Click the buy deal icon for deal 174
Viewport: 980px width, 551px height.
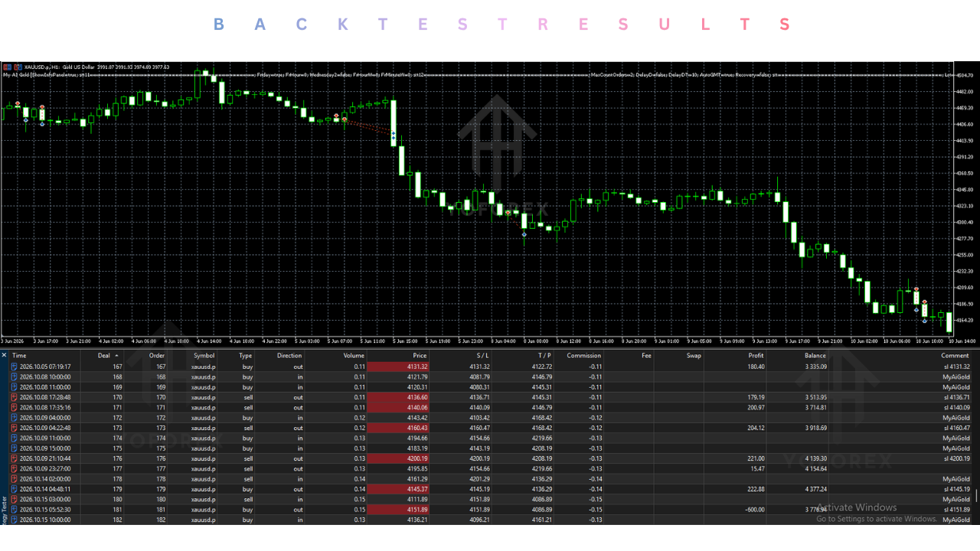tap(14, 438)
